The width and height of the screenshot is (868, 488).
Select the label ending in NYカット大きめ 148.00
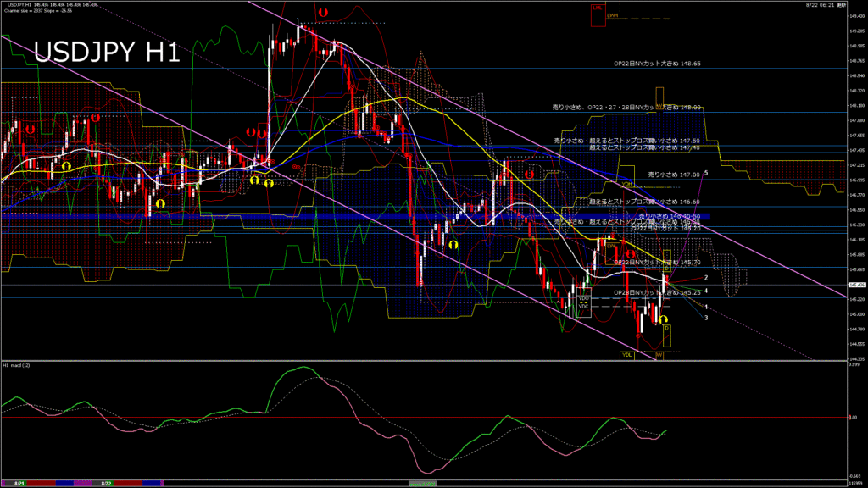coord(626,108)
